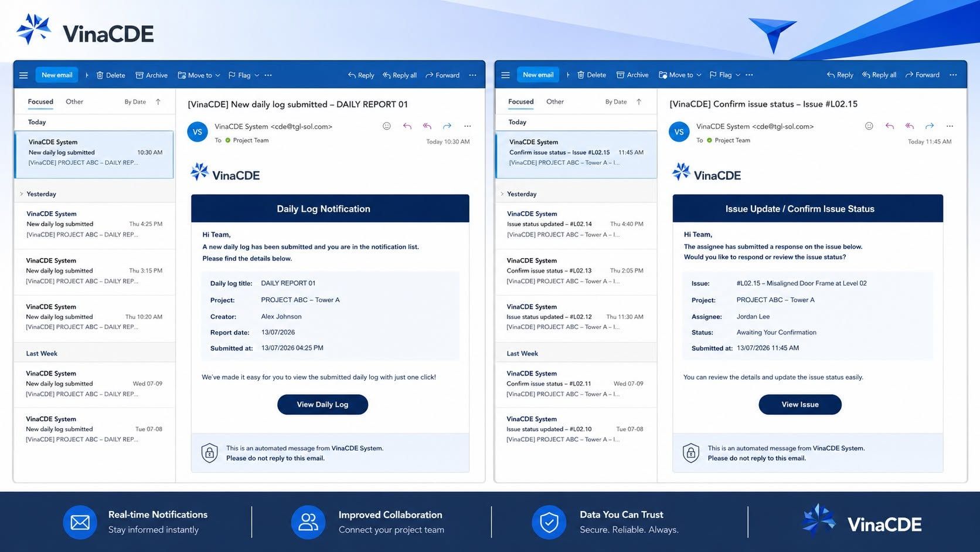This screenshot has height=552, width=980.
Task: Open hamburger menu in right mail window
Action: pyautogui.click(x=505, y=75)
